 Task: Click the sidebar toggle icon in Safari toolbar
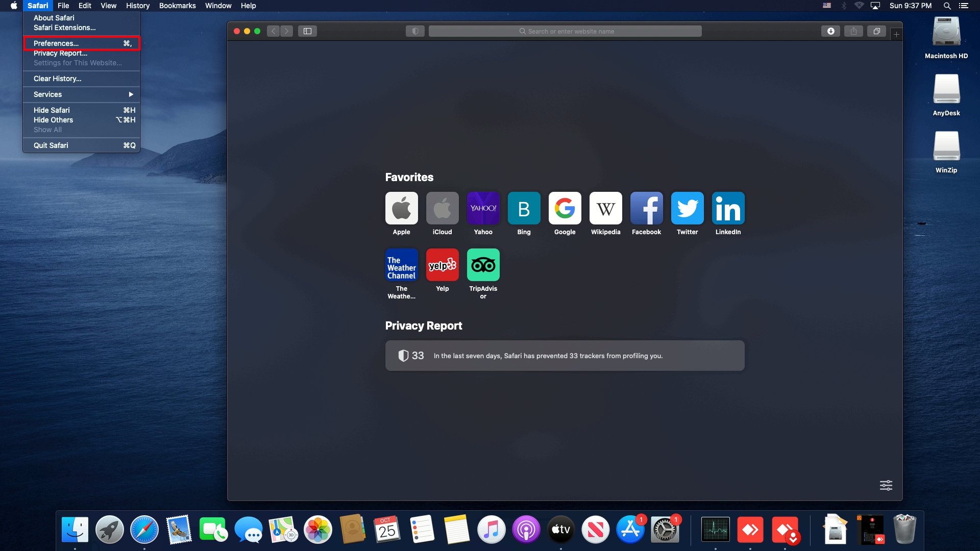tap(307, 31)
